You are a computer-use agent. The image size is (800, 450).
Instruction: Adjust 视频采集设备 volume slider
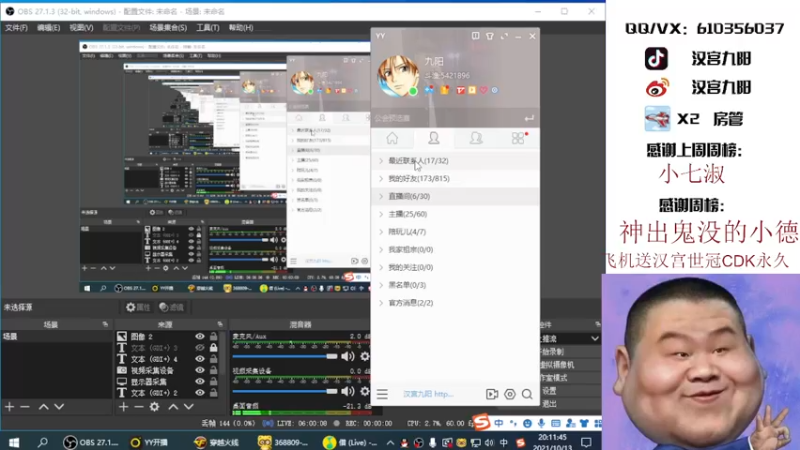tap(285, 391)
